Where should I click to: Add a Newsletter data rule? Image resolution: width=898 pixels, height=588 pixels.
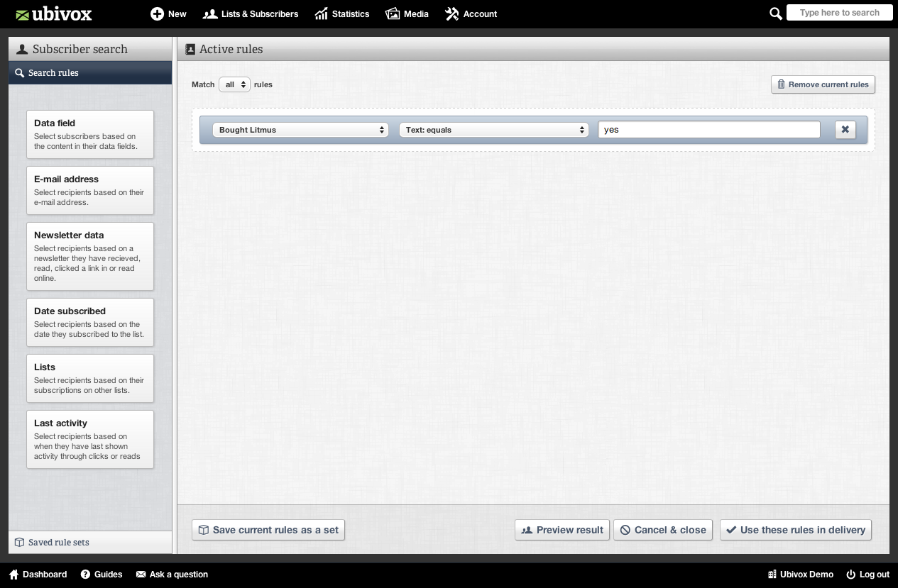(90, 256)
